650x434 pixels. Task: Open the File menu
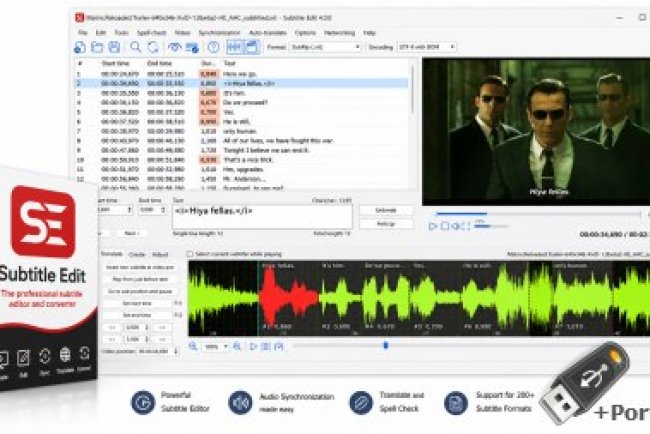pos(83,33)
